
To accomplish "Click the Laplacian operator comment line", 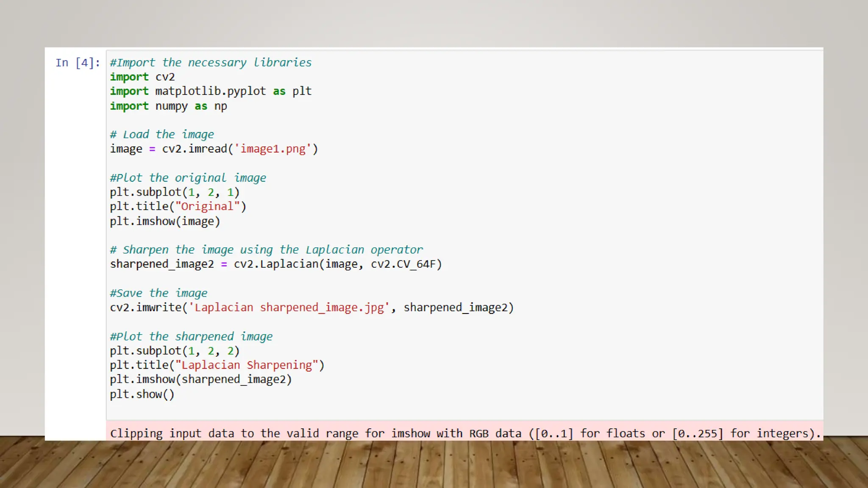I will point(266,250).
